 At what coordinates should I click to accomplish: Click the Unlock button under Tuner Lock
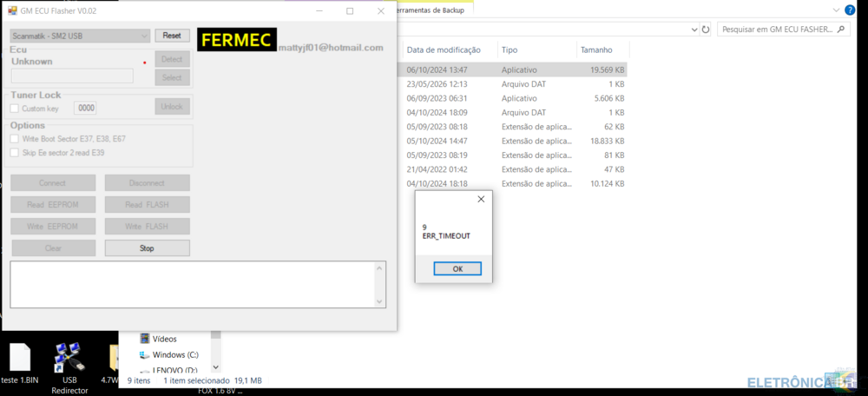tap(172, 106)
